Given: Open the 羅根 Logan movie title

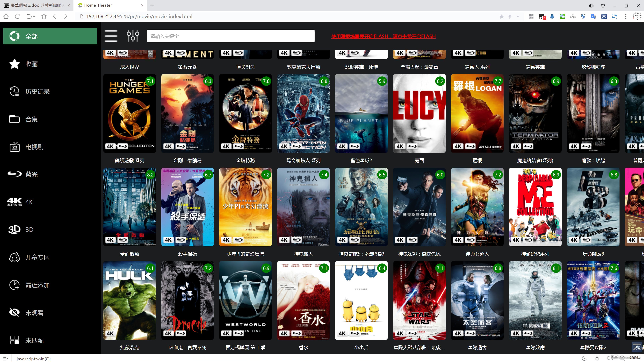Looking at the screenshot, I should click(x=477, y=160).
